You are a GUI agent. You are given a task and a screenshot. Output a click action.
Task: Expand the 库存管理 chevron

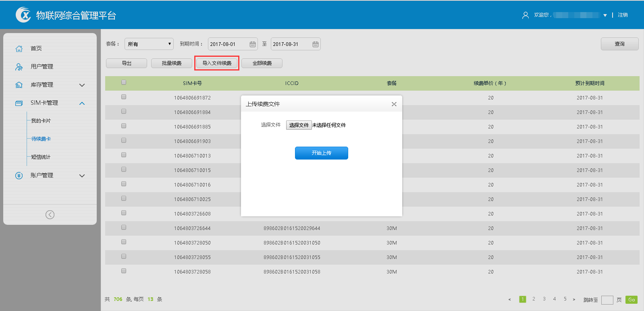tap(82, 85)
